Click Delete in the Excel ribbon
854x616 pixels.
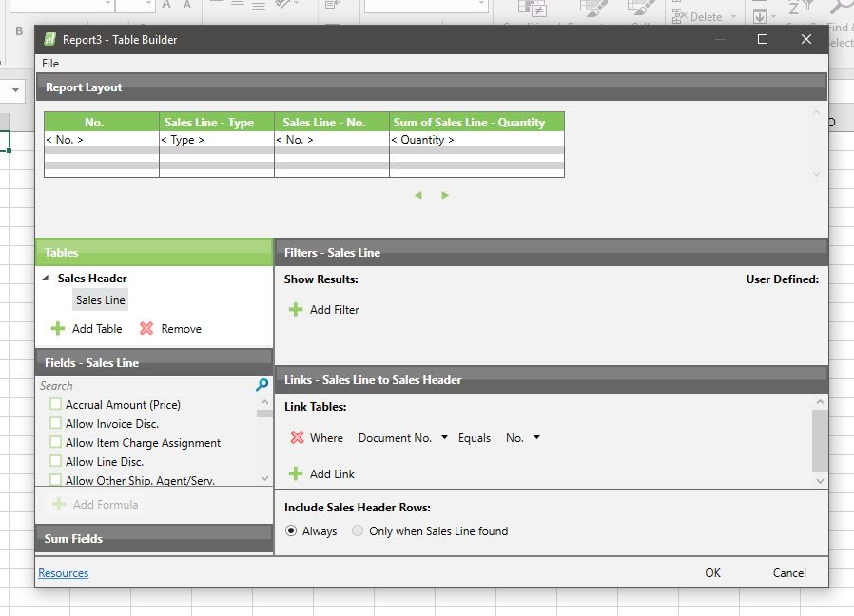point(703,16)
